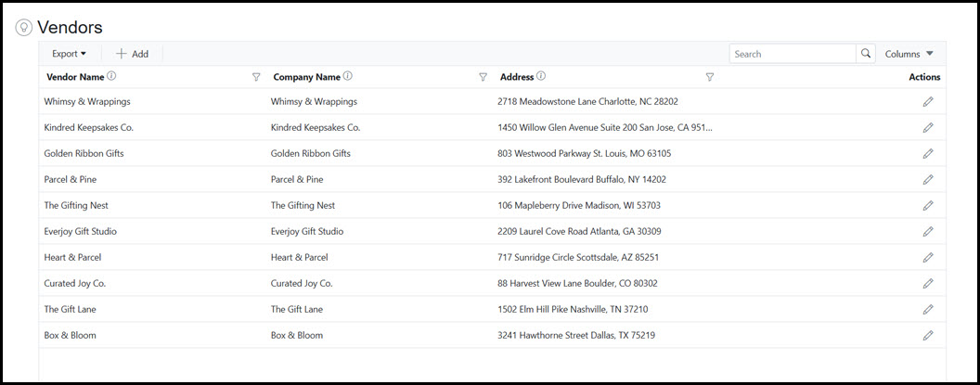Open the Export dropdown menu

[x=69, y=54]
